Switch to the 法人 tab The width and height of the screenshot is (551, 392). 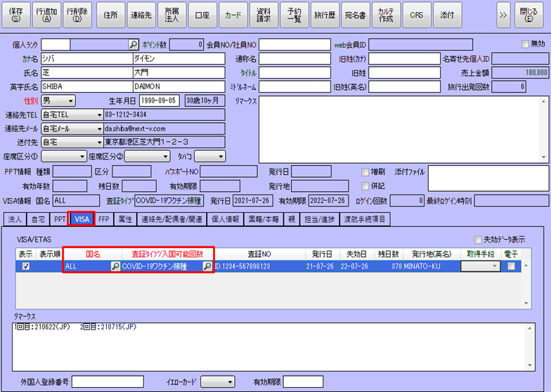point(15,219)
